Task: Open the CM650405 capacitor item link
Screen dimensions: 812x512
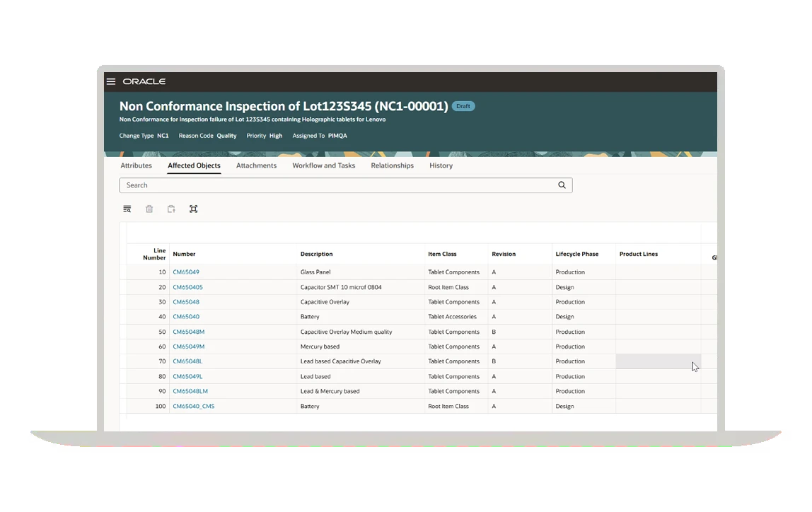Action: [x=187, y=287]
